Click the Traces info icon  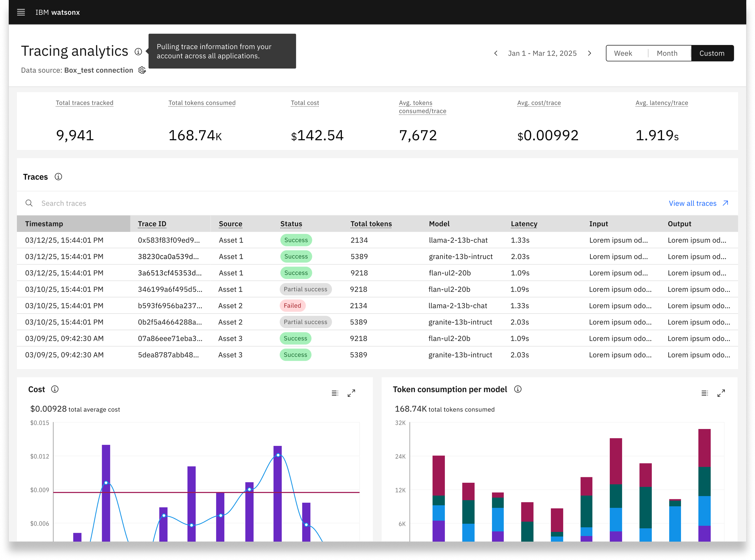point(58,177)
